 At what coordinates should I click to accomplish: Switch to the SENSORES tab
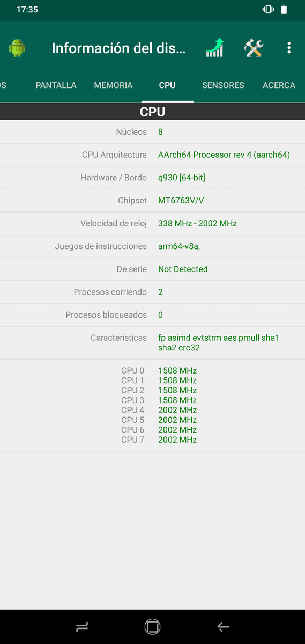coord(223,85)
